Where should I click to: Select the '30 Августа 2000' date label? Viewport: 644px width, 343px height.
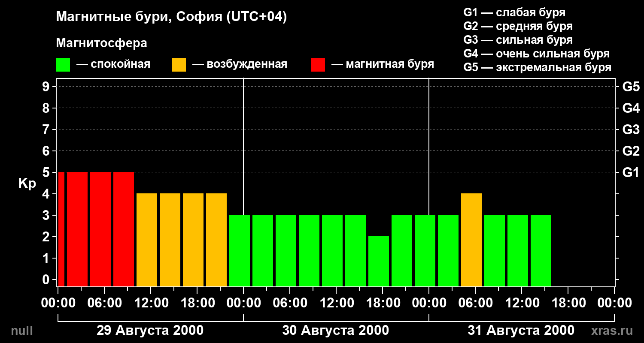pyautogui.click(x=336, y=331)
